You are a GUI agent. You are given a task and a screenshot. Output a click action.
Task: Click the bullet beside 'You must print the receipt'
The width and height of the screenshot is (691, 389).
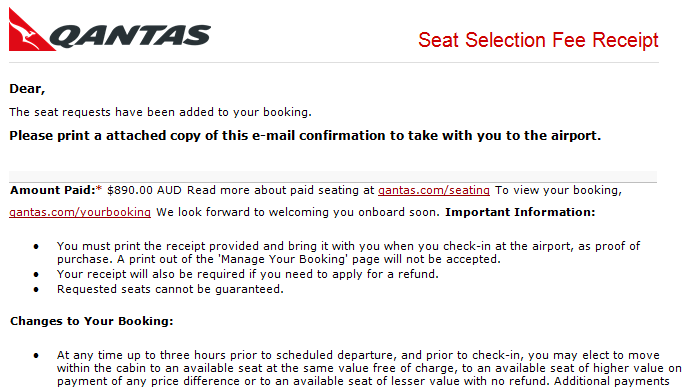[x=36, y=247]
